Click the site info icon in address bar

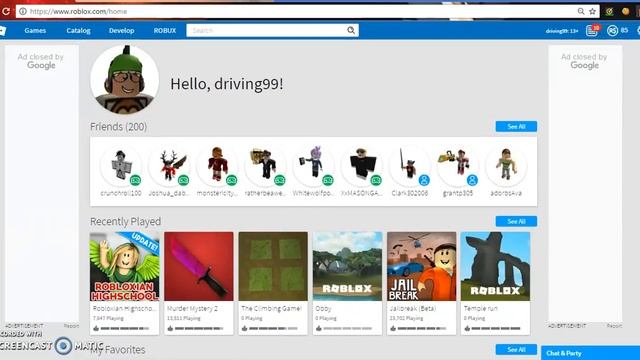(x=23, y=11)
